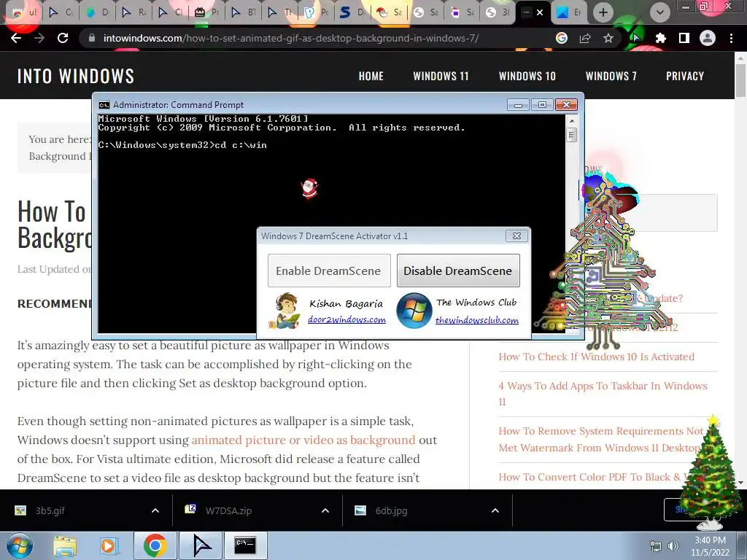Open the custom cursor extension icon
Image resolution: width=747 pixels, height=560 pixels.
636,38
